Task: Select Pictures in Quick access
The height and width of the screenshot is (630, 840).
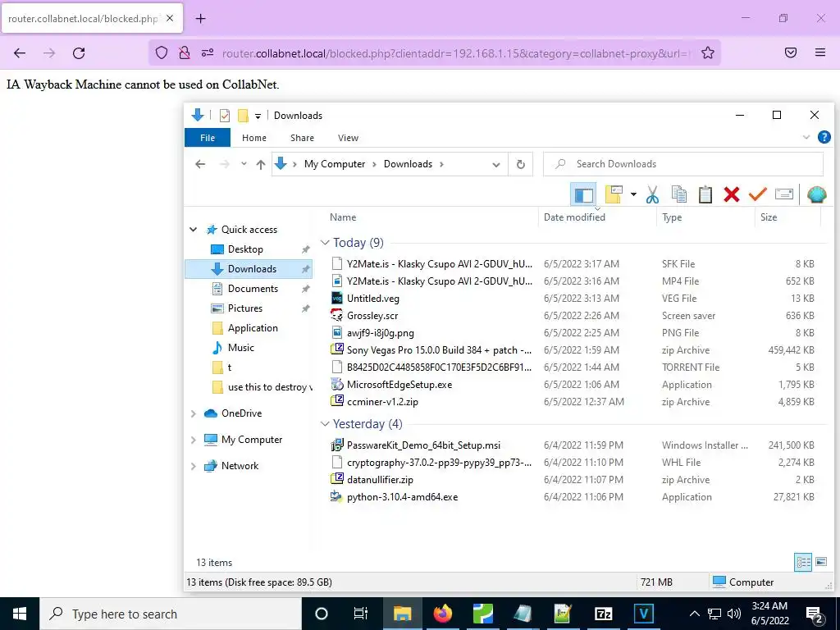Action: click(x=244, y=308)
